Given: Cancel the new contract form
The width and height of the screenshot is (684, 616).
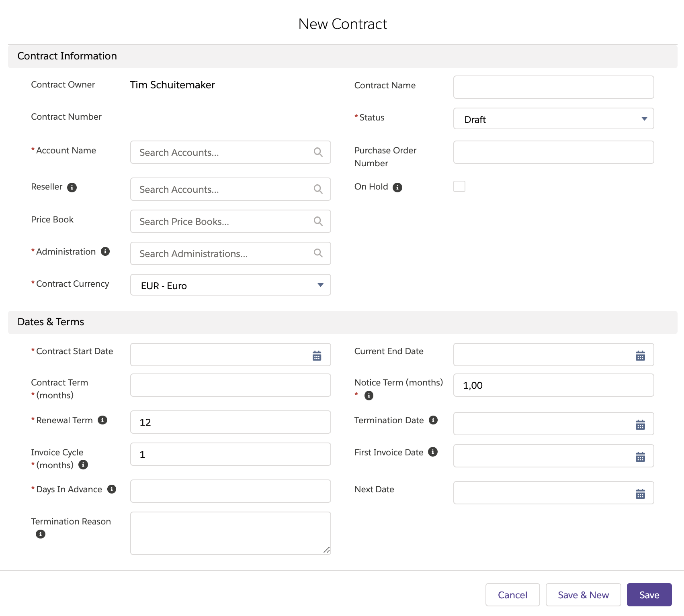Looking at the screenshot, I should coord(512,595).
